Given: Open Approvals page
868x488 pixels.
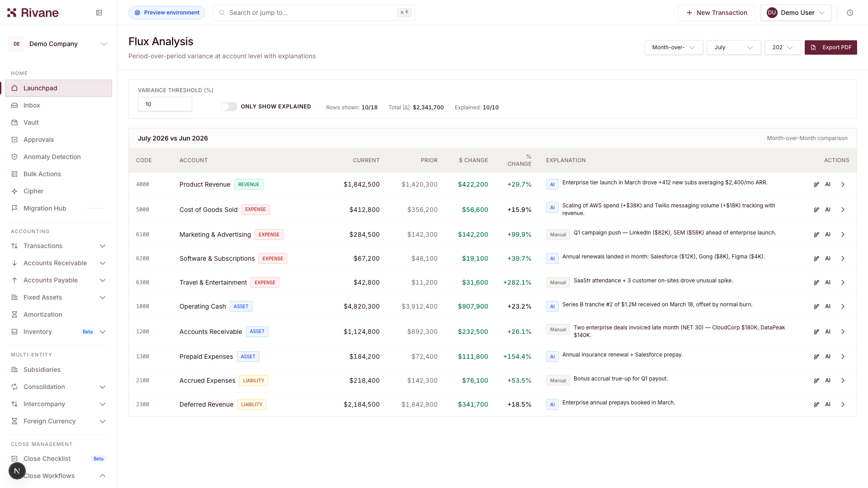Looking at the screenshot, I should pyautogui.click(x=58, y=140).
